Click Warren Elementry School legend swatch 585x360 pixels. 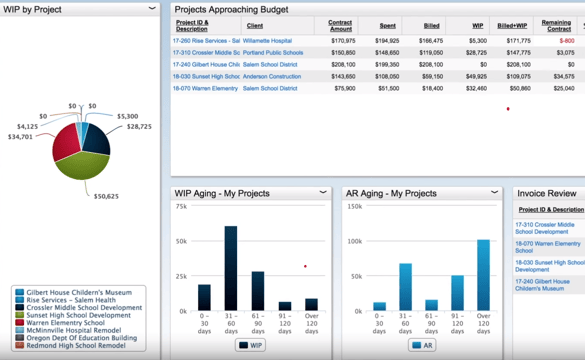[x=20, y=322]
